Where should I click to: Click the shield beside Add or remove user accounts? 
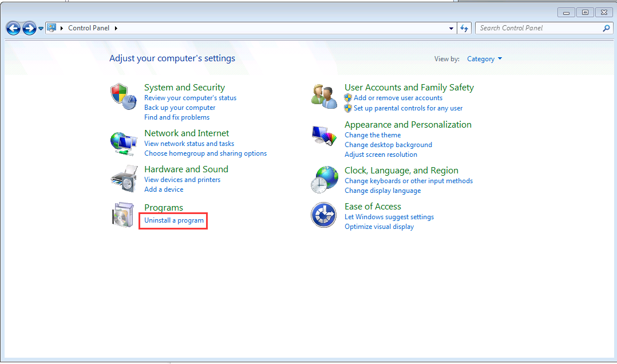348,98
